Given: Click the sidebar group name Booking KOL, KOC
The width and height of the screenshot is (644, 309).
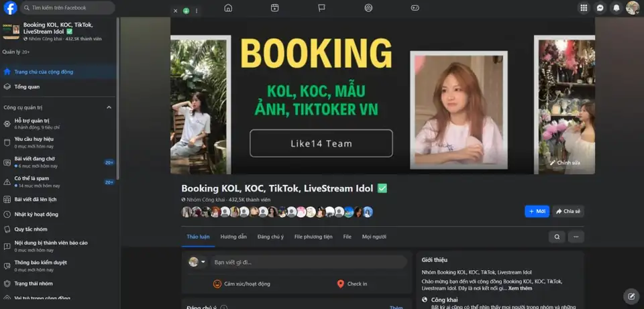Looking at the screenshot, I should (x=58, y=28).
